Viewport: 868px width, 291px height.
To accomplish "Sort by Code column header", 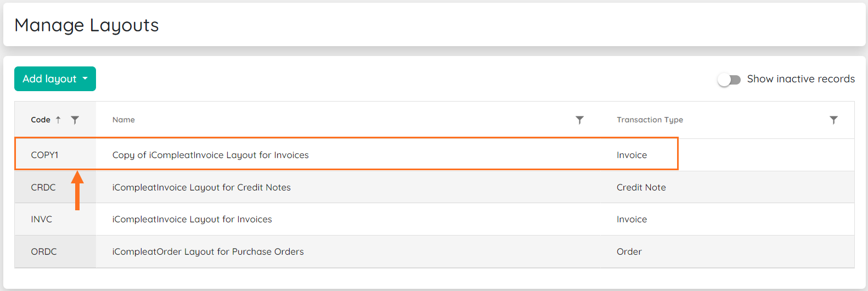I will tap(41, 120).
